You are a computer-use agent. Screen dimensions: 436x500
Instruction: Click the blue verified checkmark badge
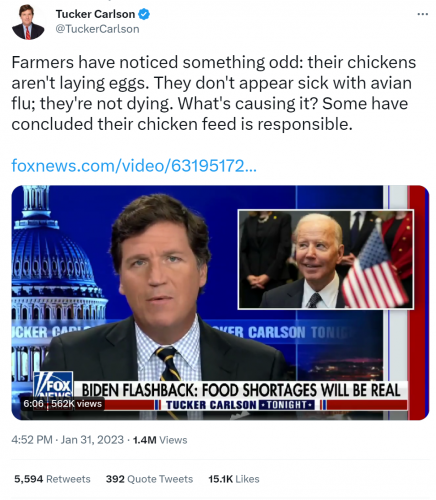(x=144, y=14)
